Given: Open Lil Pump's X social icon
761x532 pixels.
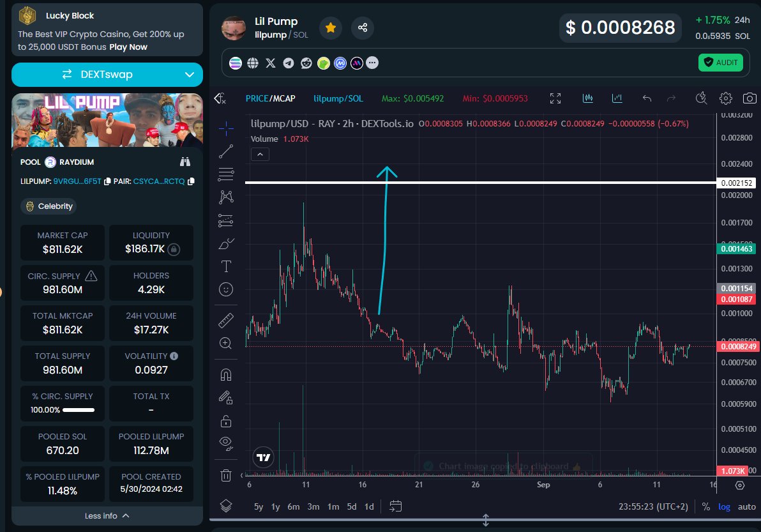Looking at the screenshot, I should [x=271, y=63].
